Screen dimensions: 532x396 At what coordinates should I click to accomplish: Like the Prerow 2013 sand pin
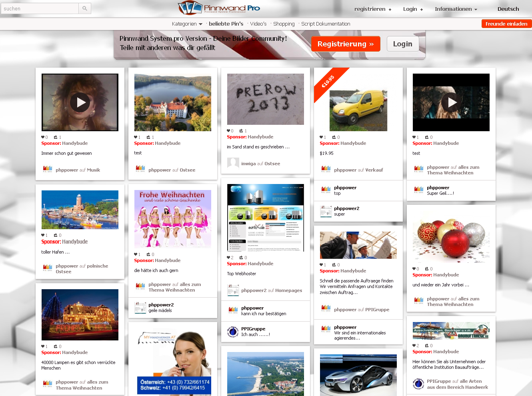(228, 131)
